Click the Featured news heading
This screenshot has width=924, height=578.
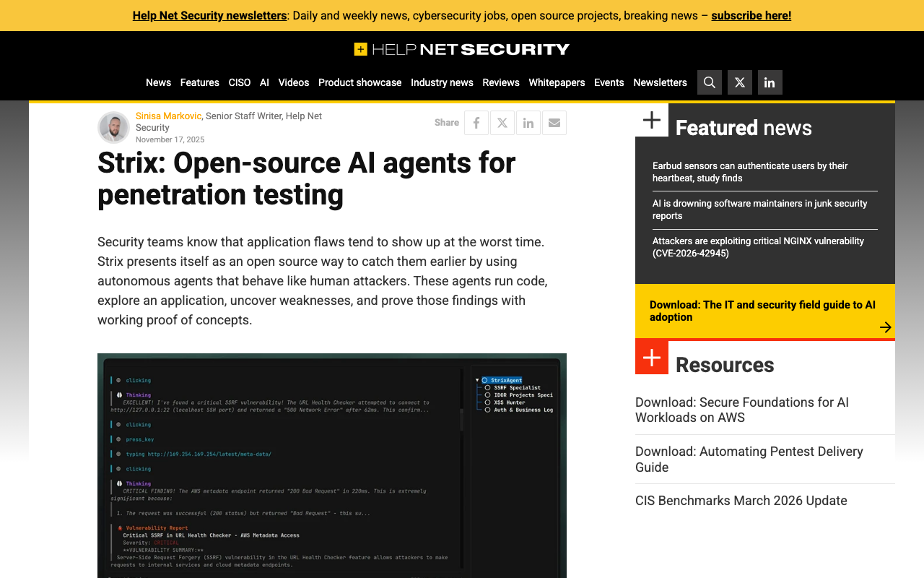click(744, 128)
